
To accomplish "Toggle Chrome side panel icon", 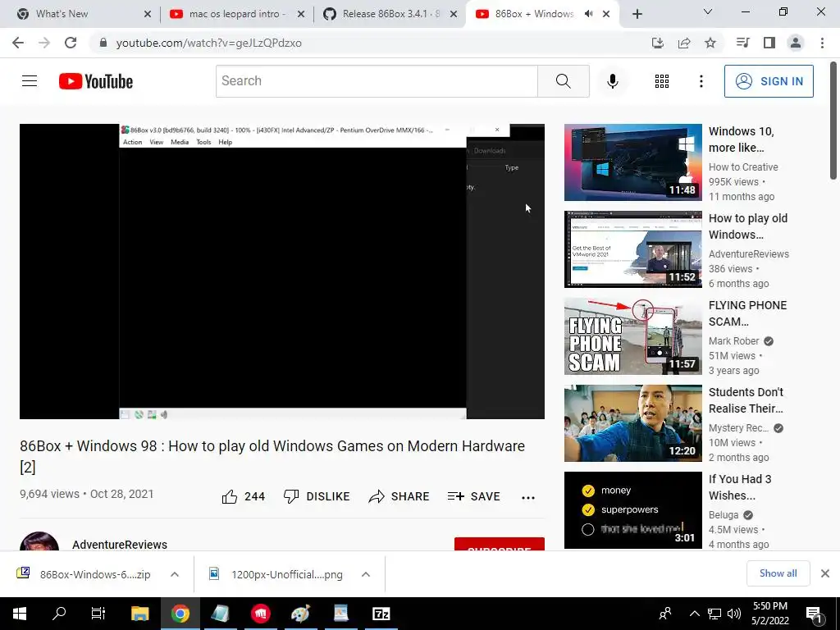I will coord(769,43).
